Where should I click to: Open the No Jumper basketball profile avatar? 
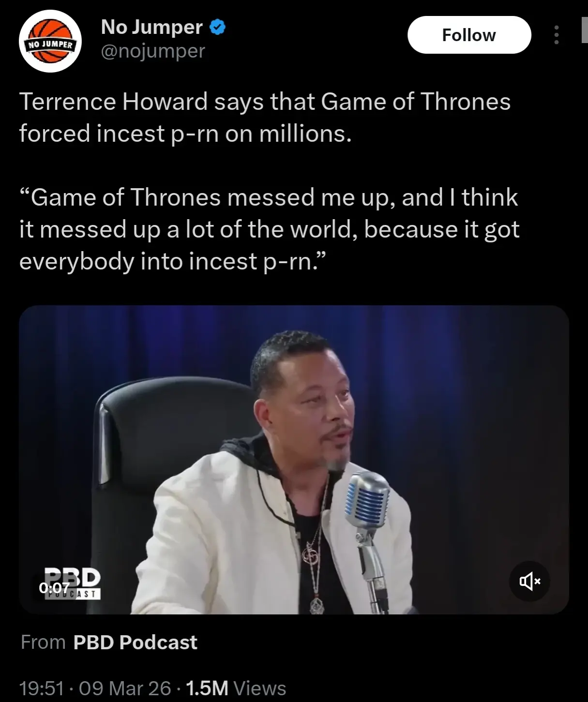click(x=50, y=41)
